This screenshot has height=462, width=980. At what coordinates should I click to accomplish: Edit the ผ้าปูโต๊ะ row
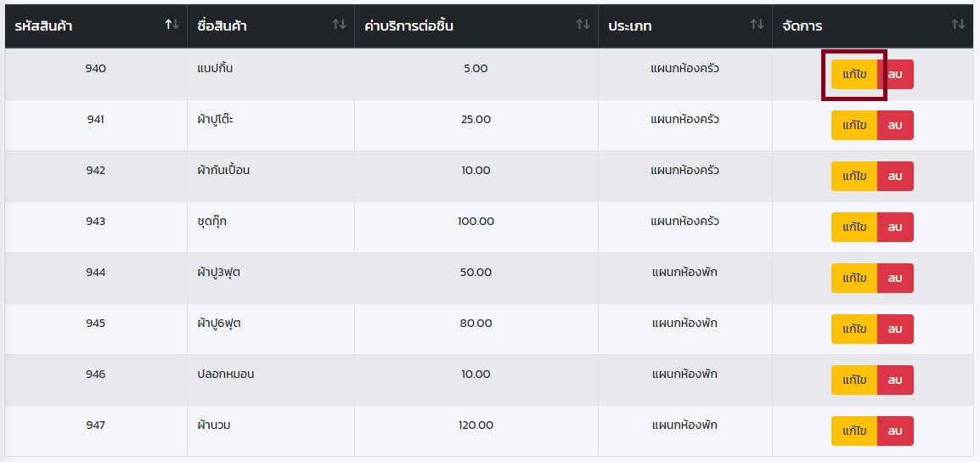tap(854, 126)
